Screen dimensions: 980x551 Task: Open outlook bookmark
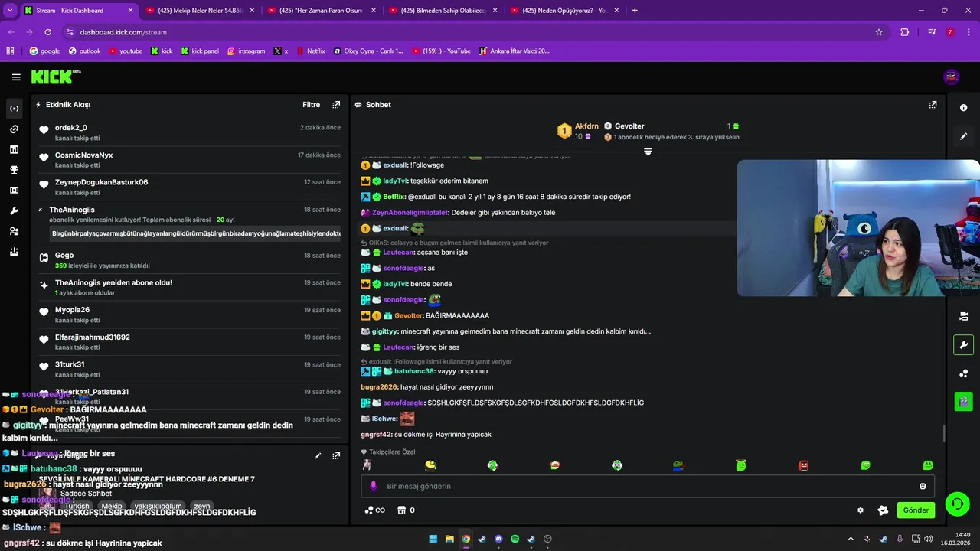coord(84,51)
